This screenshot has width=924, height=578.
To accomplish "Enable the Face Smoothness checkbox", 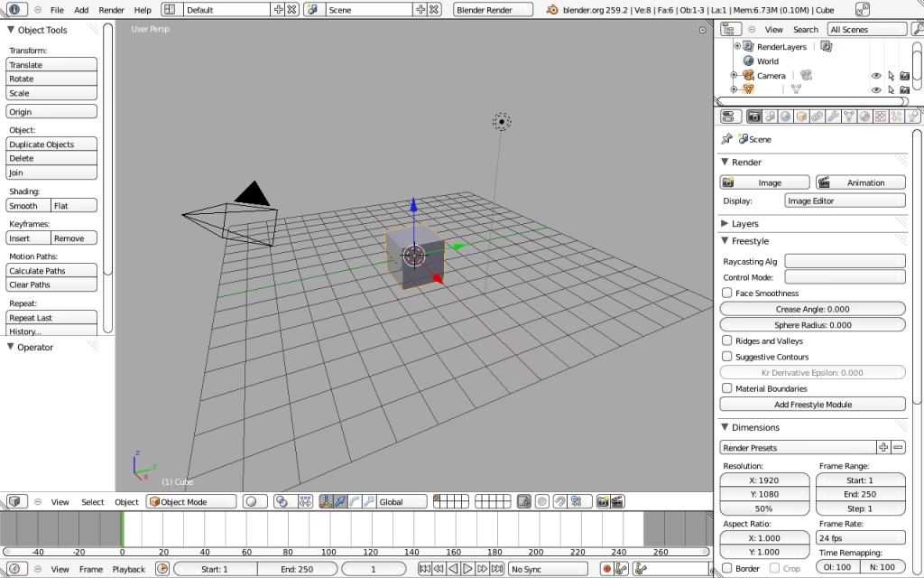I will (x=727, y=294).
